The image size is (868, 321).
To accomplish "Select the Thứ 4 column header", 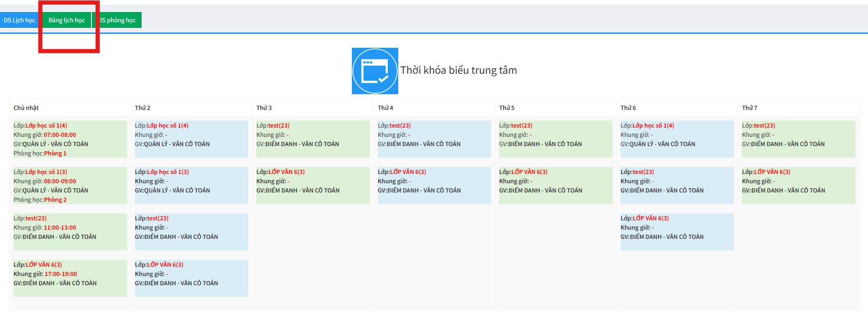I will coord(385,108).
